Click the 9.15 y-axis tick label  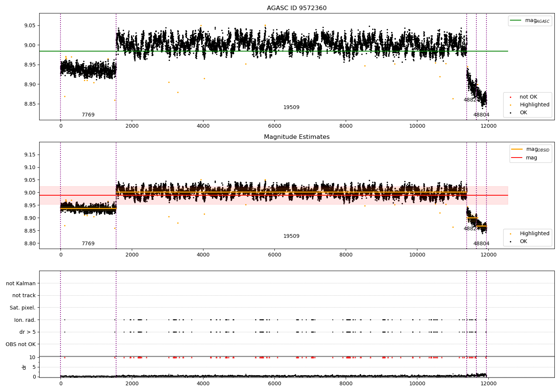29,155
